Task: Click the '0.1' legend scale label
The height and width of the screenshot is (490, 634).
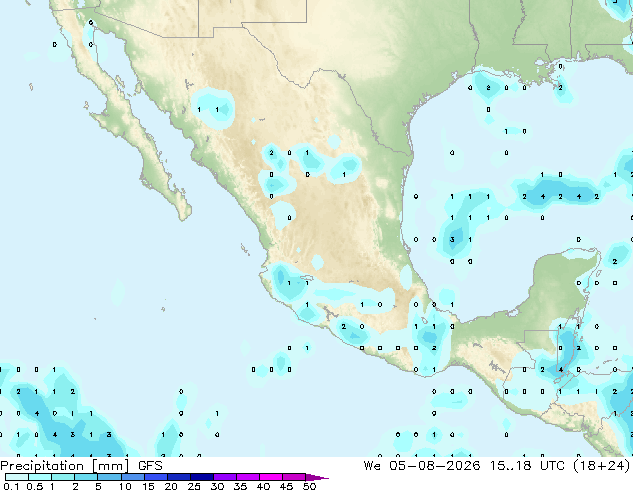Action: 11,486
